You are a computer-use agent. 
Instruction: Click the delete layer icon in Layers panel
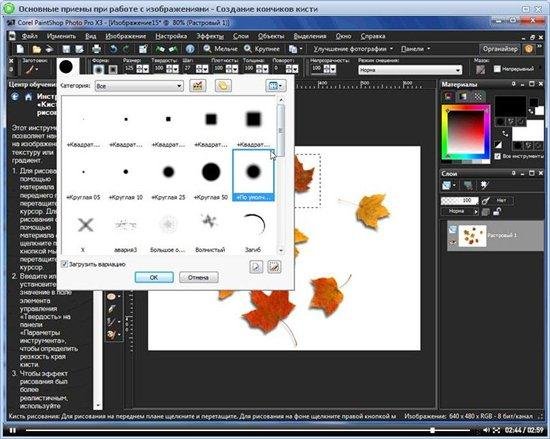coord(468,185)
